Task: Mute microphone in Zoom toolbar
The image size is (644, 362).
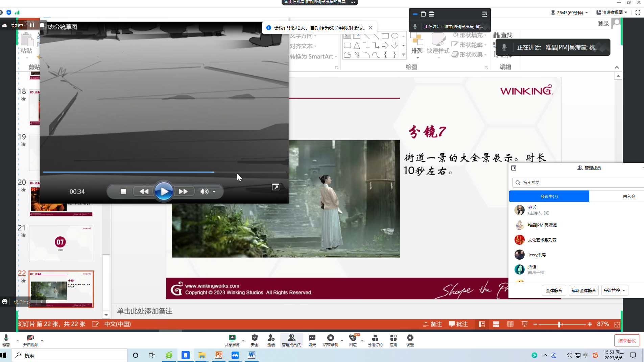Action: pos(6,340)
